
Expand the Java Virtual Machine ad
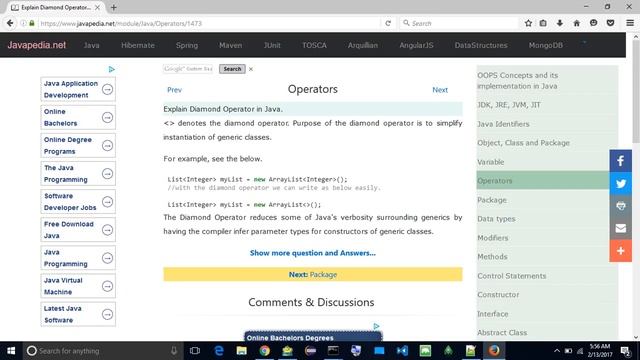coord(107,287)
